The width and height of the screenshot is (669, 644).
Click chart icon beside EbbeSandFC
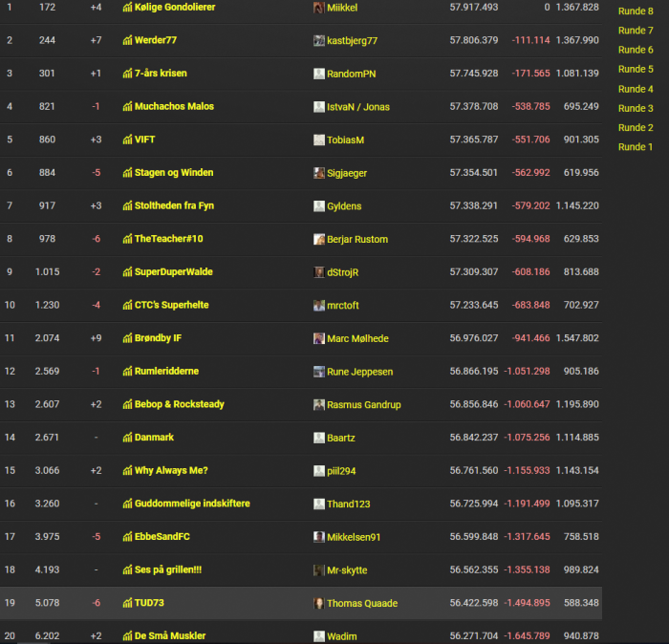[x=127, y=537]
